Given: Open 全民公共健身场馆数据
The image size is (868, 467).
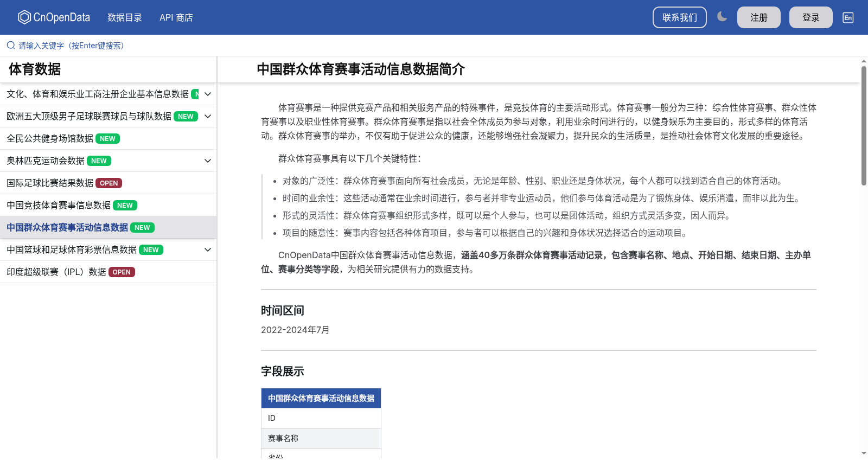Looking at the screenshot, I should point(50,139).
